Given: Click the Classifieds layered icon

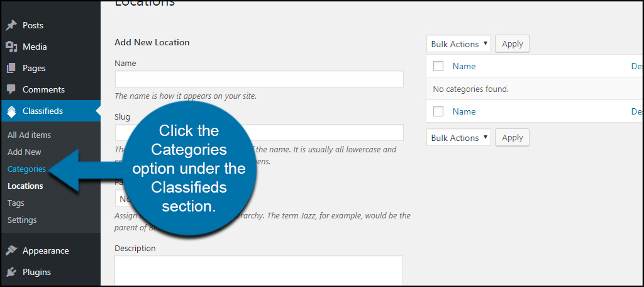Looking at the screenshot, I should [11, 111].
